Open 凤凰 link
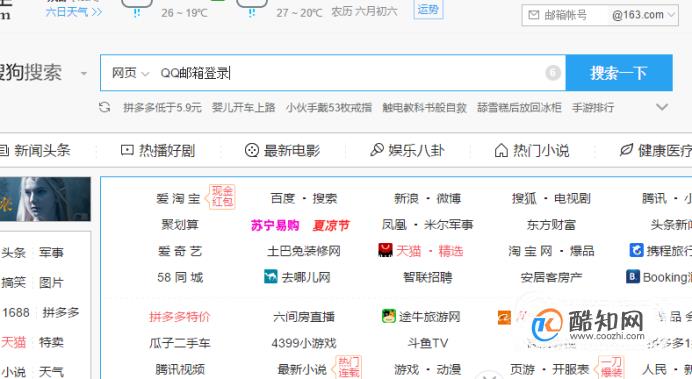 coord(394,225)
